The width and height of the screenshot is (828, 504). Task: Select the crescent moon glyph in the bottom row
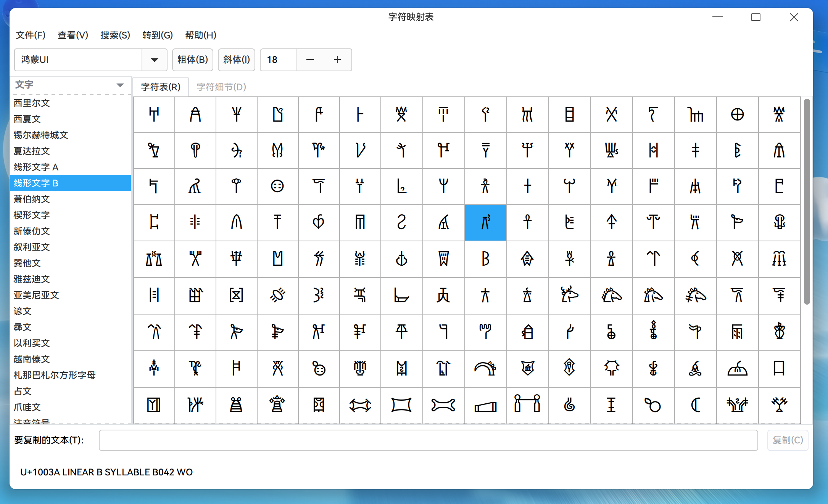coord(695,405)
